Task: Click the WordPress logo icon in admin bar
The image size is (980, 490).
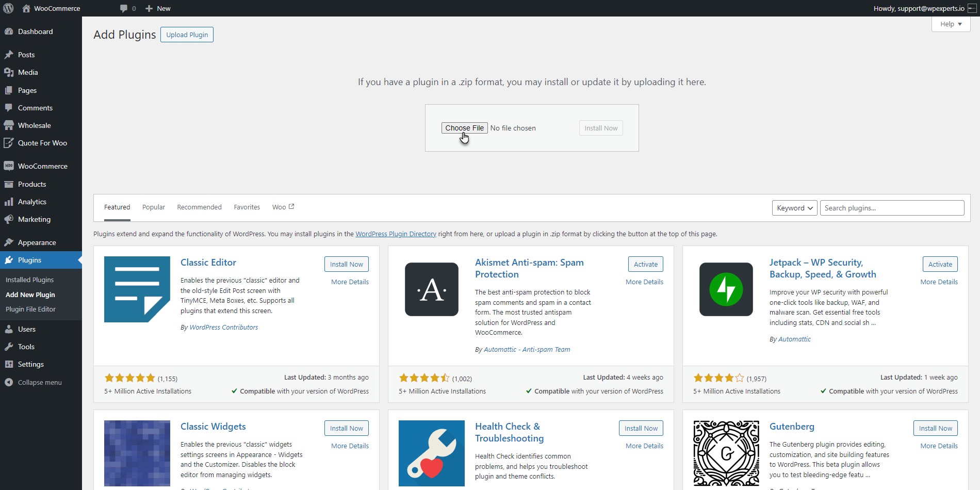Action: (8, 8)
